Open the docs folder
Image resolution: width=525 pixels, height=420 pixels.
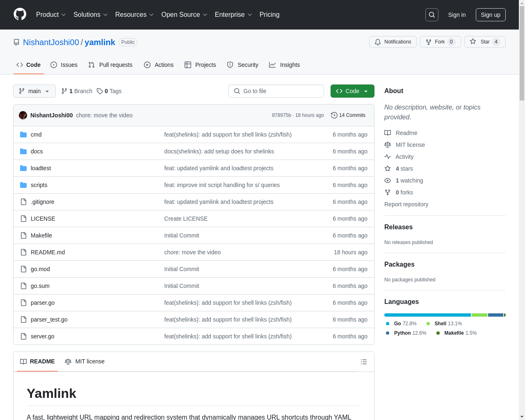click(37, 151)
